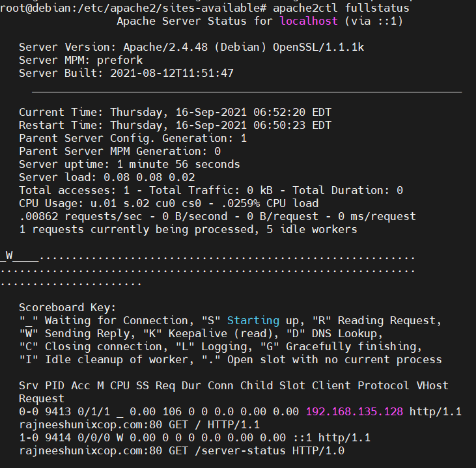The height and width of the screenshot is (468, 476).
Task: Click the idle workers summary line
Action: [188, 230]
